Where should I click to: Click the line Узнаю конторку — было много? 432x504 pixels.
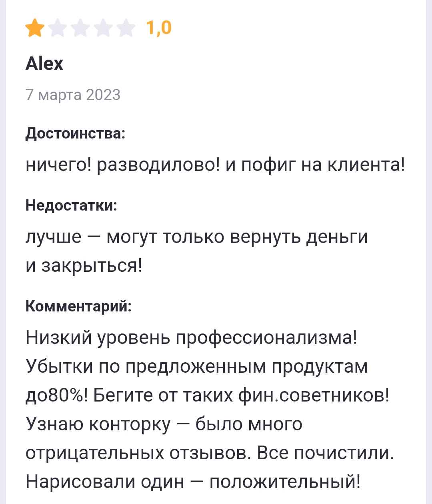point(164,424)
